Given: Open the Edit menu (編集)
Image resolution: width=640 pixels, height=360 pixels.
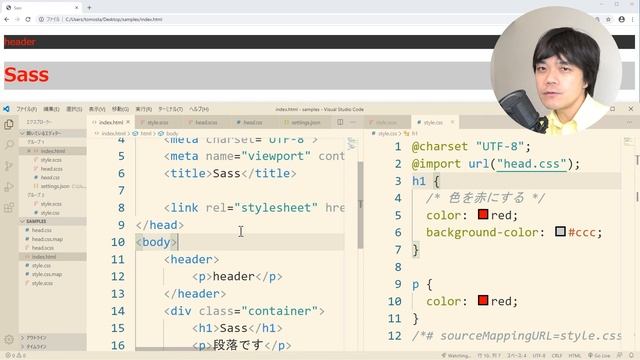Looking at the screenshot, I should 51,109.
